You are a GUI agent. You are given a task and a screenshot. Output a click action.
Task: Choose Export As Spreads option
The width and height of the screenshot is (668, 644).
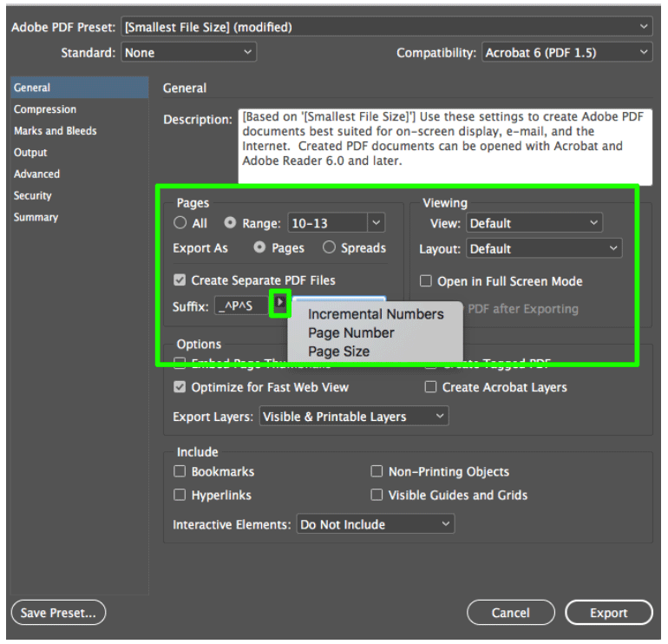click(x=329, y=247)
